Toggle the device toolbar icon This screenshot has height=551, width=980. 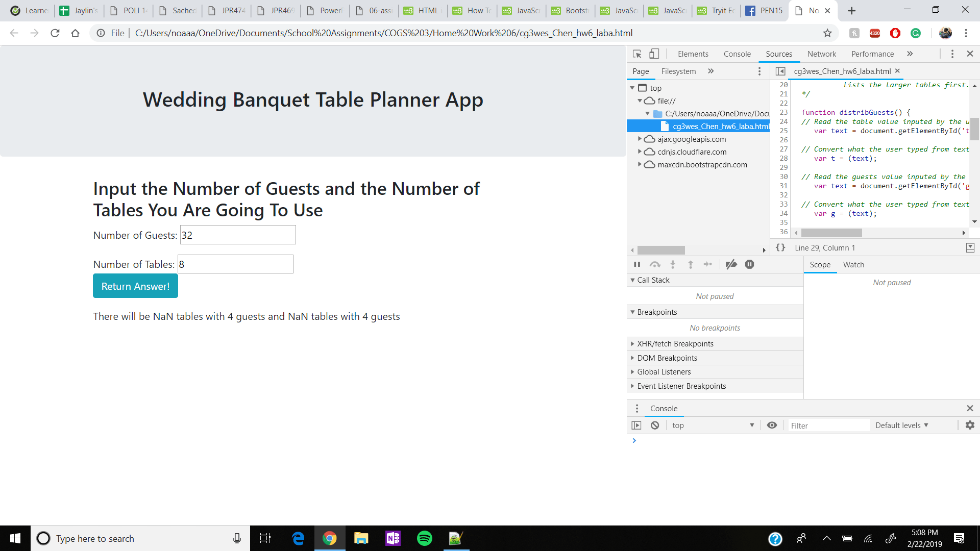pos(654,54)
